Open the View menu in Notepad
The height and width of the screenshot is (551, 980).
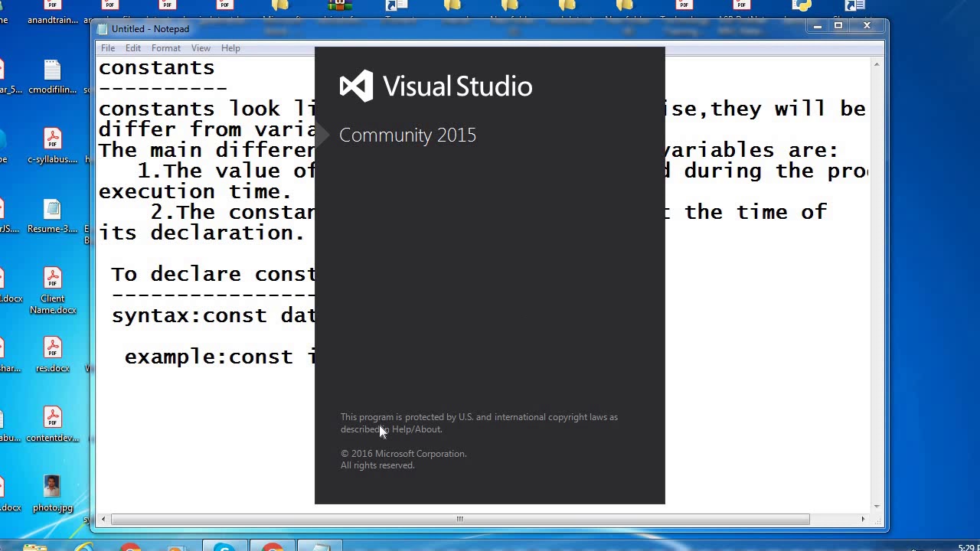[201, 48]
